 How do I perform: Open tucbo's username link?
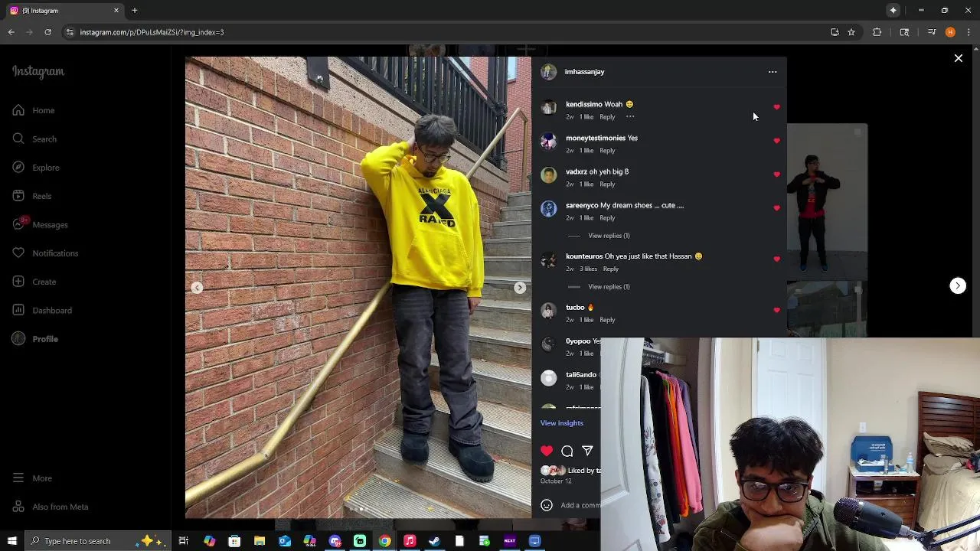pyautogui.click(x=575, y=308)
